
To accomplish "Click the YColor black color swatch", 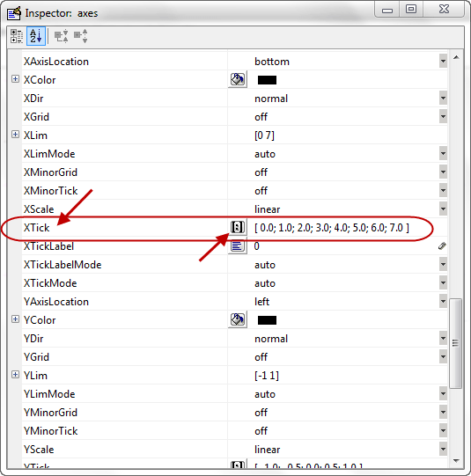I will 267,320.
